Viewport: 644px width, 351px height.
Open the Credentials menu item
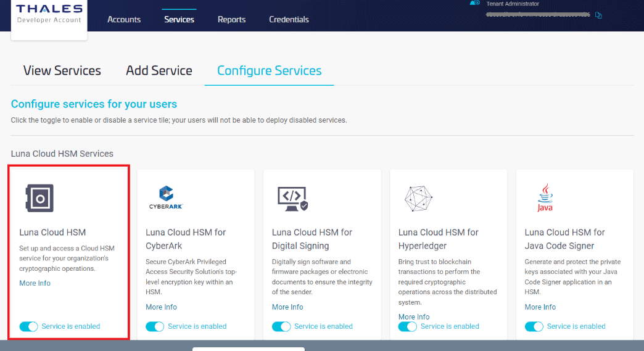pos(289,19)
